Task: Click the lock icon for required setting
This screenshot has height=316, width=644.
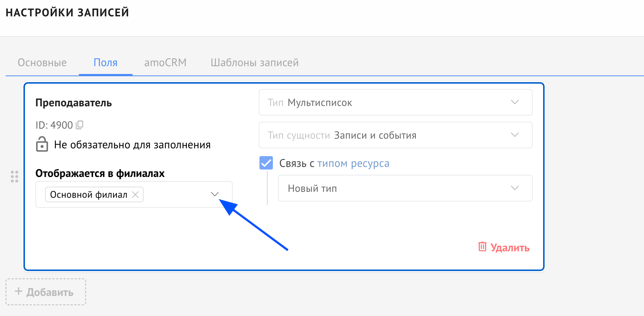Action: coord(42,144)
